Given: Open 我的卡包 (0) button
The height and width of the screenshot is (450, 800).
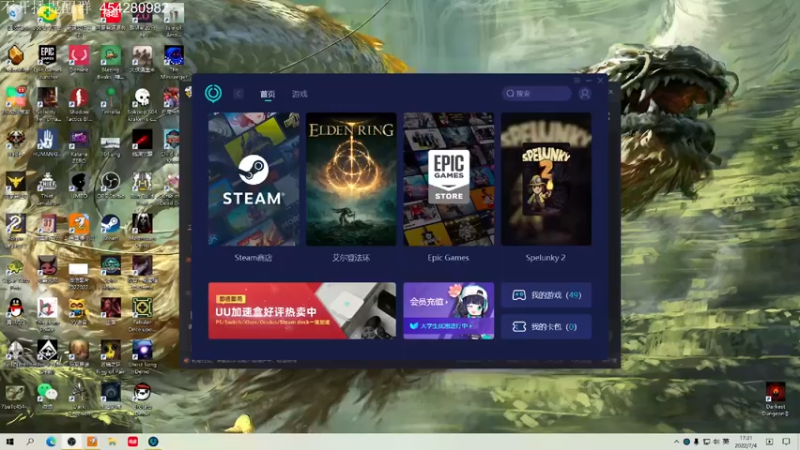Looking at the screenshot, I should [x=546, y=327].
